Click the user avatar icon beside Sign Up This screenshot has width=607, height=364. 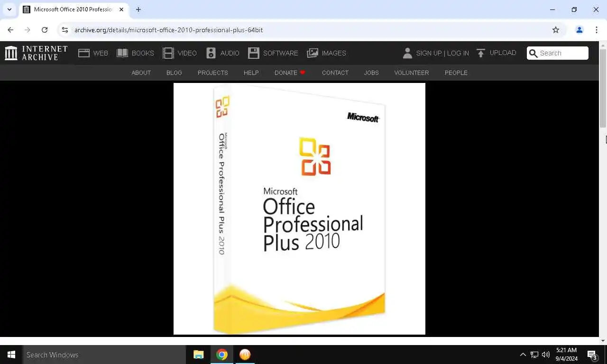pyautogui.click(x=407, y=53)
